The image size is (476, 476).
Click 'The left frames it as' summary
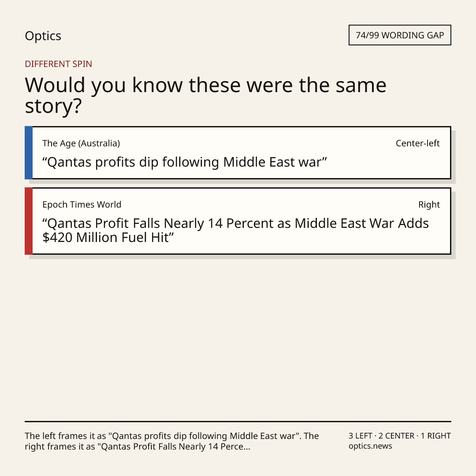[x=172, y=436]
